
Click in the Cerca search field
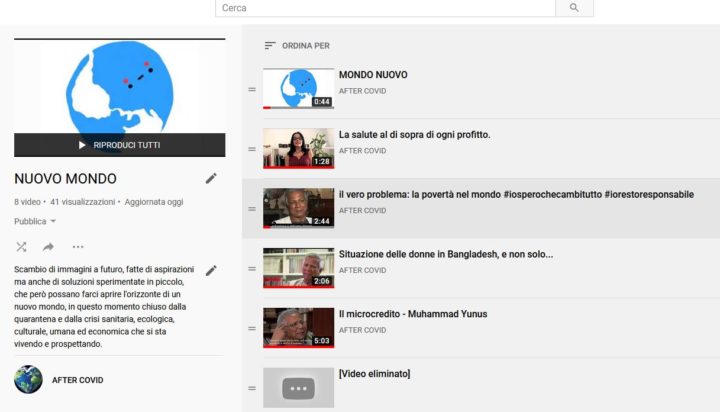pyautogui.click(x=385, y=8)
